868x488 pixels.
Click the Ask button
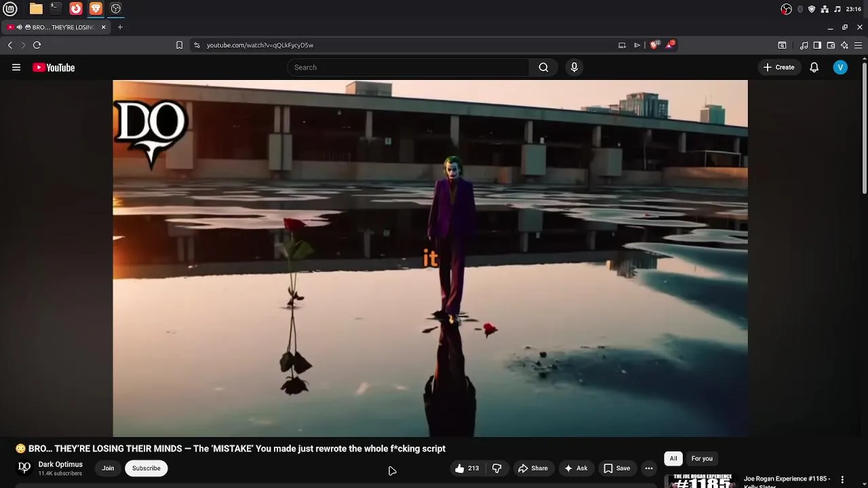576,468
